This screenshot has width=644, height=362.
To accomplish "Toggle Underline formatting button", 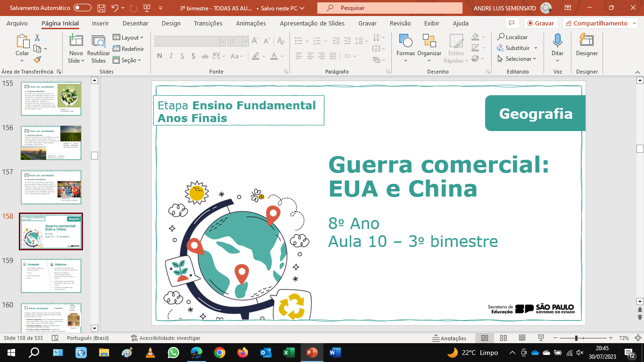I will (x=182, y=56).
